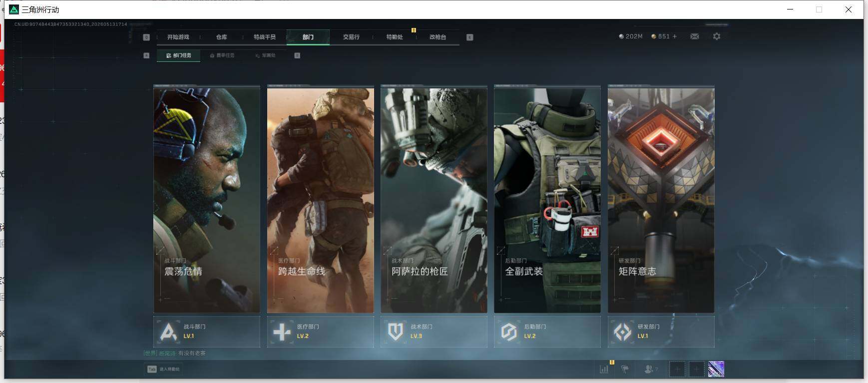
Task: Select the 部门任务 sub-tab
Action: (179, 55)
